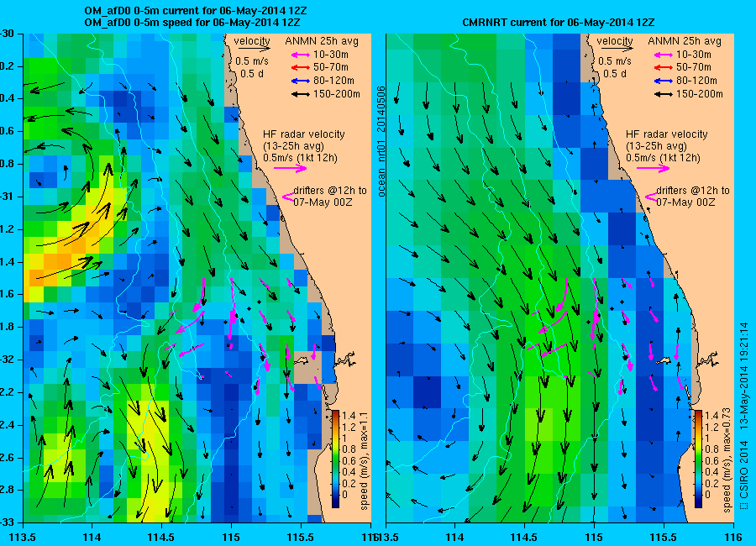
Task: Click '115' longitude label under right map
Action: [x=594, y=537]
